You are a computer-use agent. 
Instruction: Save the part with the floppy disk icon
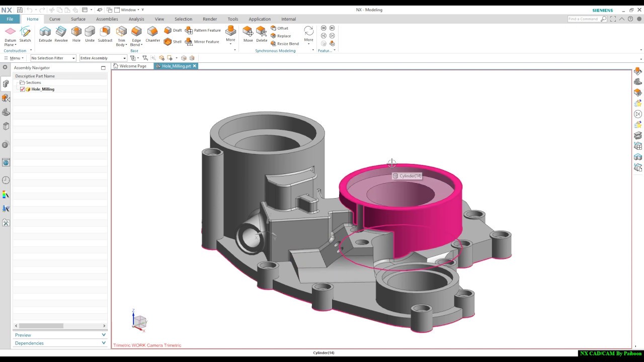[20, 10]
